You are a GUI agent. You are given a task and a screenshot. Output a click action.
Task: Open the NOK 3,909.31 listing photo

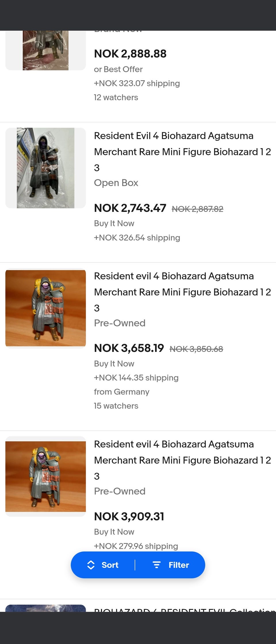point(45,476)
